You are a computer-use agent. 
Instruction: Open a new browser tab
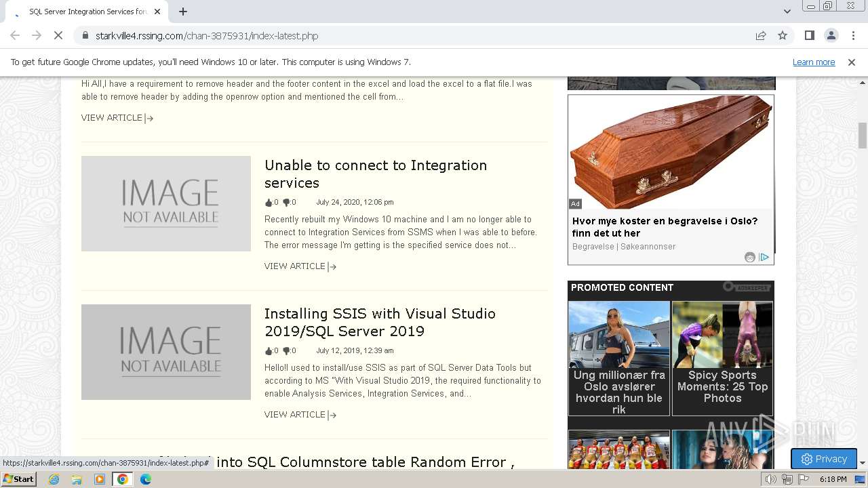pyautogui.click(x=183, y=12)
